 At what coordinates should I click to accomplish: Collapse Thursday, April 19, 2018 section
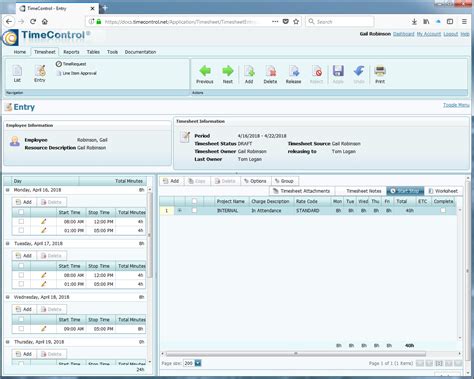(8, 342)
